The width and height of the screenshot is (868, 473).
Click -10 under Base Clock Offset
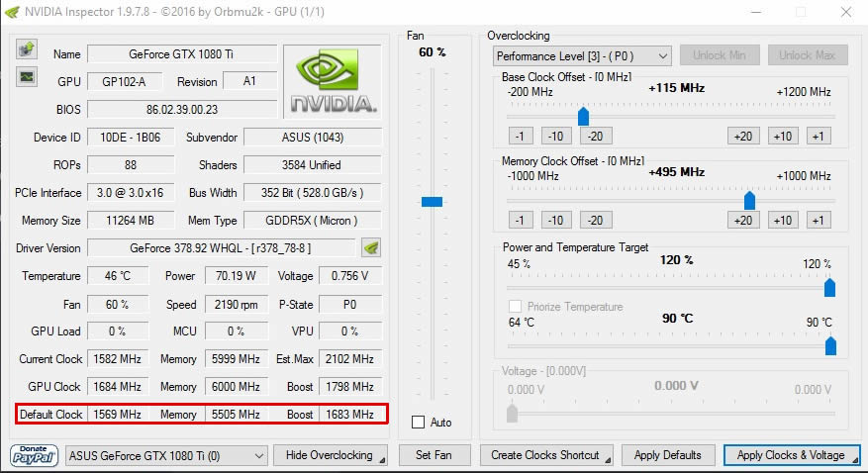point(556,136)
